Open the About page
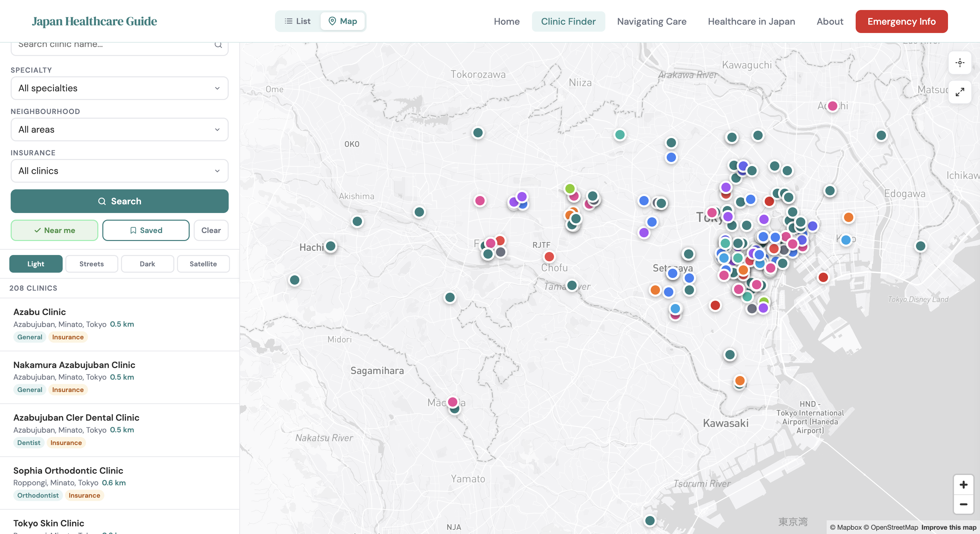The width and height of the screenshot is (980, 534). (830, 22)
